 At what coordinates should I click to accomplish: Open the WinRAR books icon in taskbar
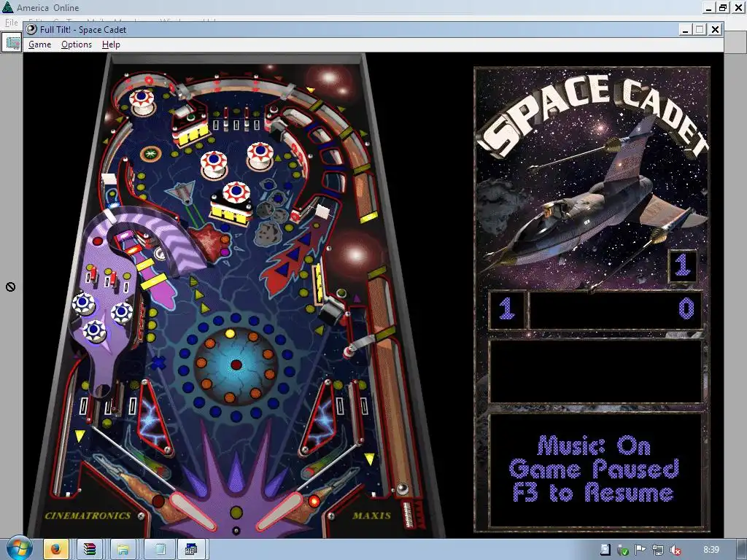[89, 550]
